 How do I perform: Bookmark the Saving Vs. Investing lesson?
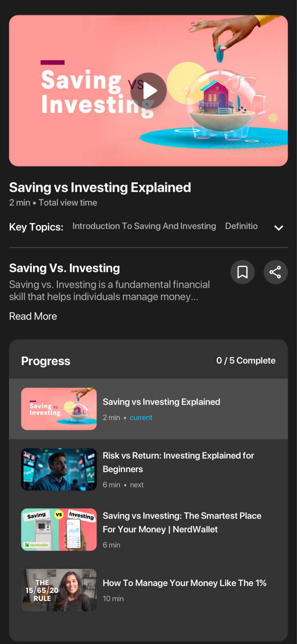click(243, 272)
